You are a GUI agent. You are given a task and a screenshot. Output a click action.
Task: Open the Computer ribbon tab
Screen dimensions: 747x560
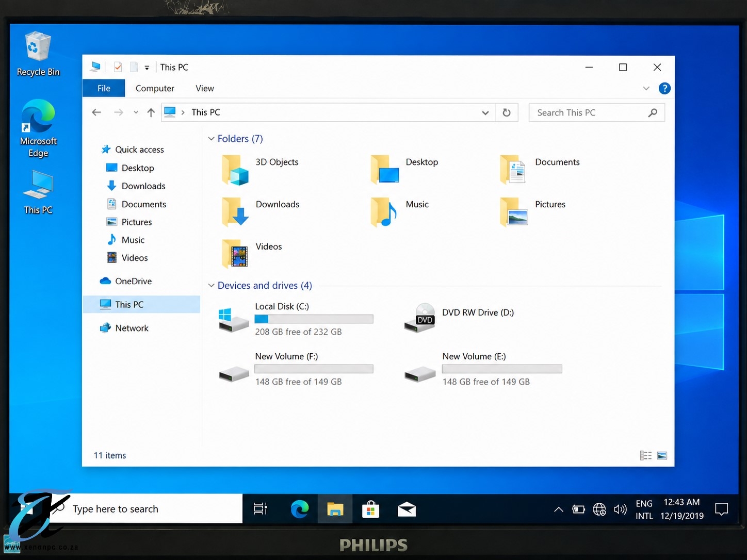coord(155,88)
